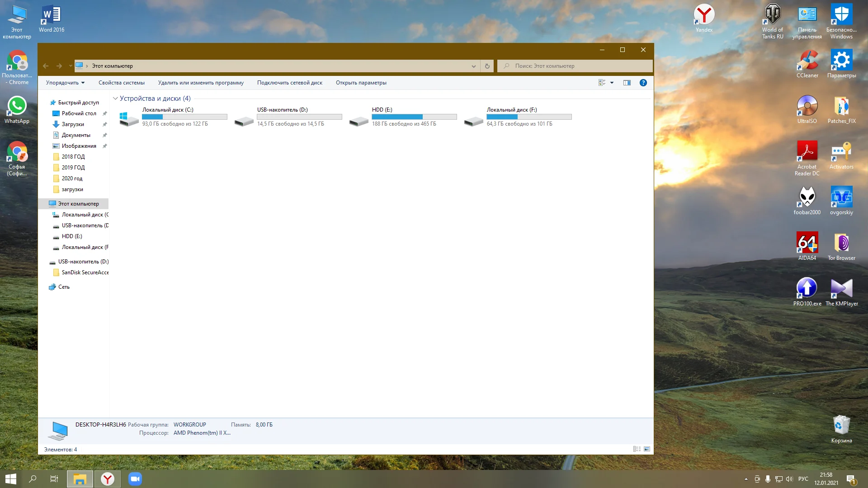Open the address bar history dropdown
Screen dimensions: 868x488
tap(473, 66)
